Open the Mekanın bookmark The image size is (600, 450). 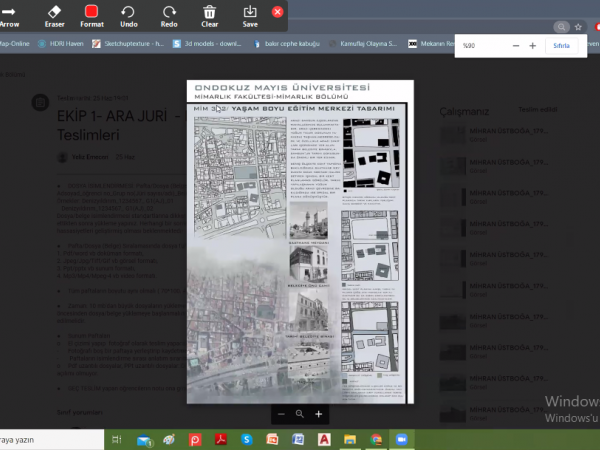click(x=431, y=44)
